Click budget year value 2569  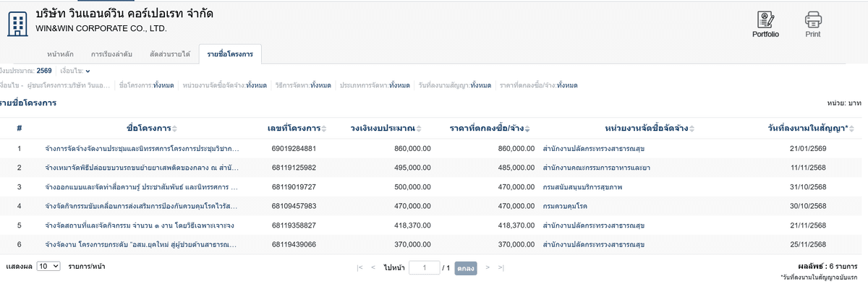[44, 71]
